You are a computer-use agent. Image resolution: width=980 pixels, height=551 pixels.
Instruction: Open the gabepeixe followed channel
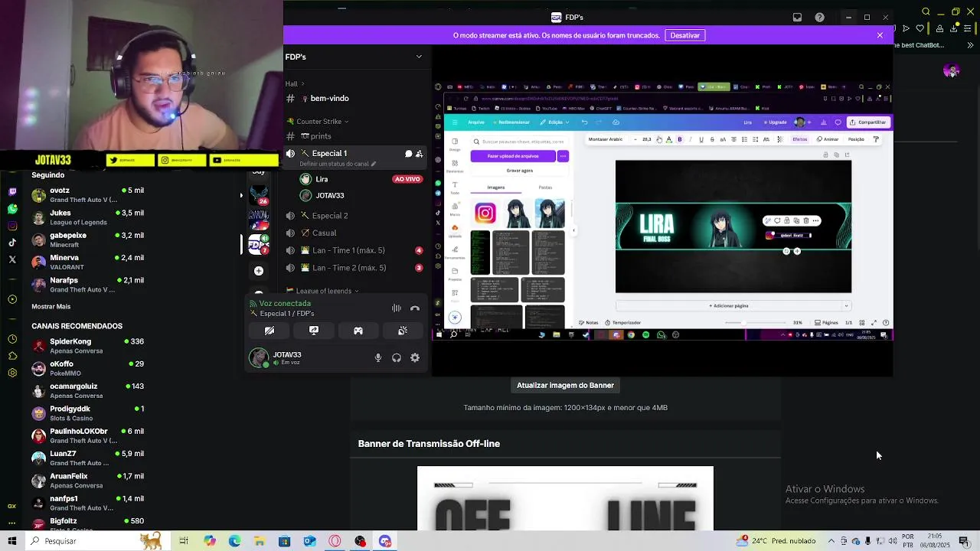(87, 240)
